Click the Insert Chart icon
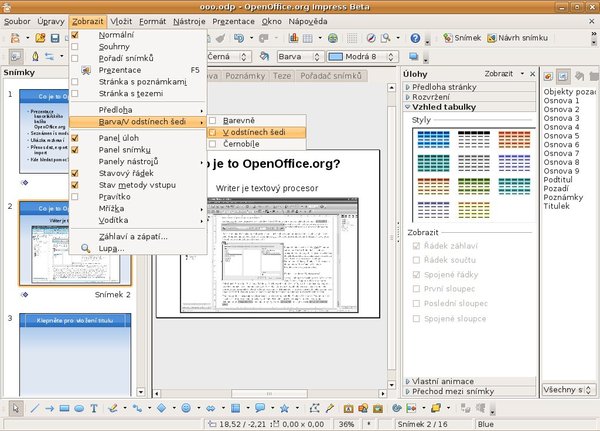The height and width of the screenshot is (431, 600). [293, 38]
